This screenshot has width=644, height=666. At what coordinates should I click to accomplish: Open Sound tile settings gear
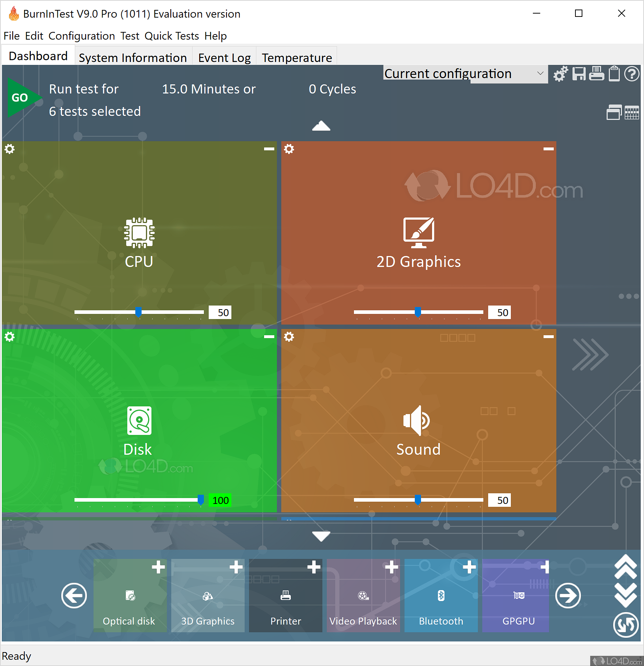tap(289, 337)
